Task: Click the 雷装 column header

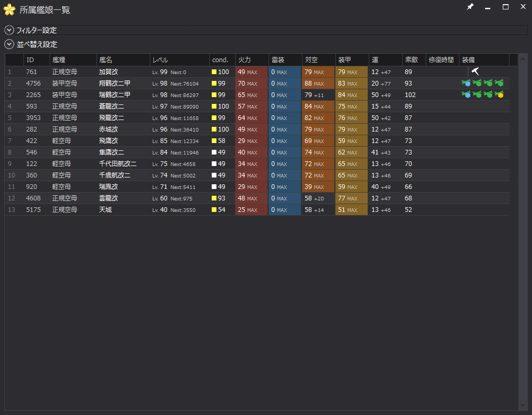Action: coord(285,60)
